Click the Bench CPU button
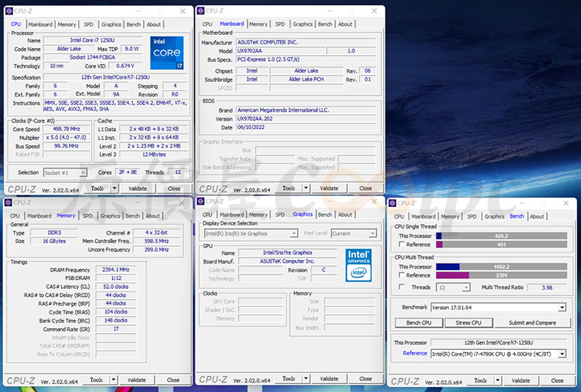581x392 pixels. (x=419, y=323)
